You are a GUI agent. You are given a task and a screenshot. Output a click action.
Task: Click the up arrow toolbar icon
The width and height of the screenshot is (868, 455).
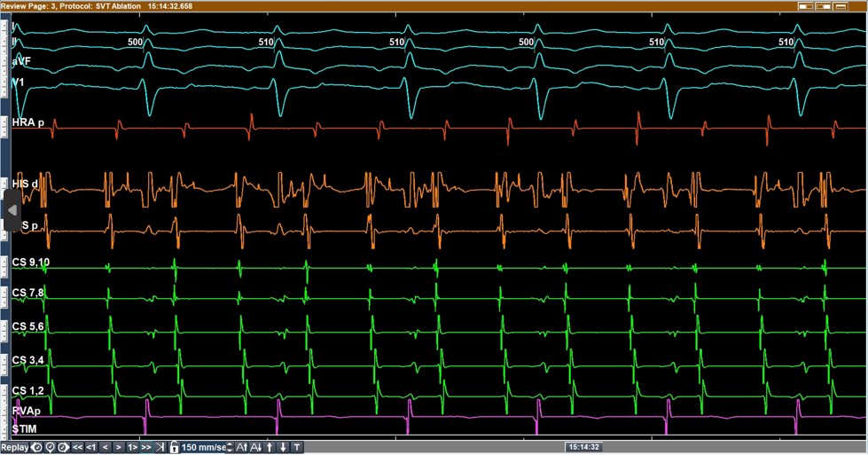click(270, 447)
